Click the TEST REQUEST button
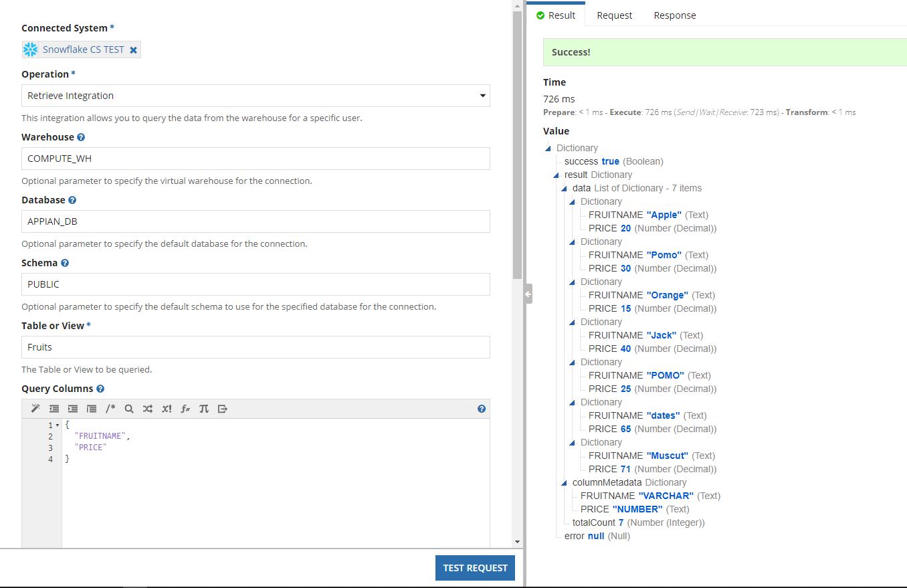907x588 pixels. pyautogui.click(x=475, y=568)
